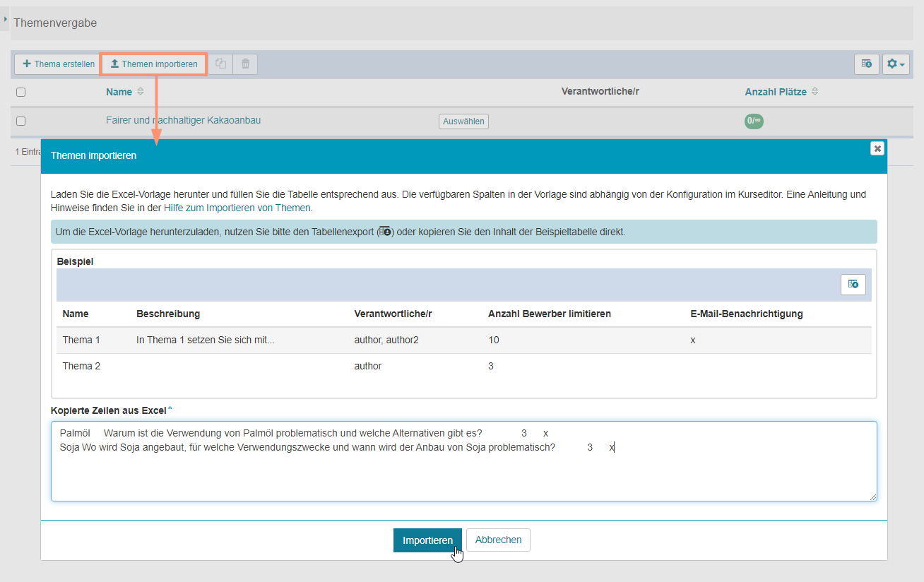The height and width of the screenshot is (582, 924).
Task: Open Hilfe zum Importieren von Themen link
Action: tap(237, 208)
